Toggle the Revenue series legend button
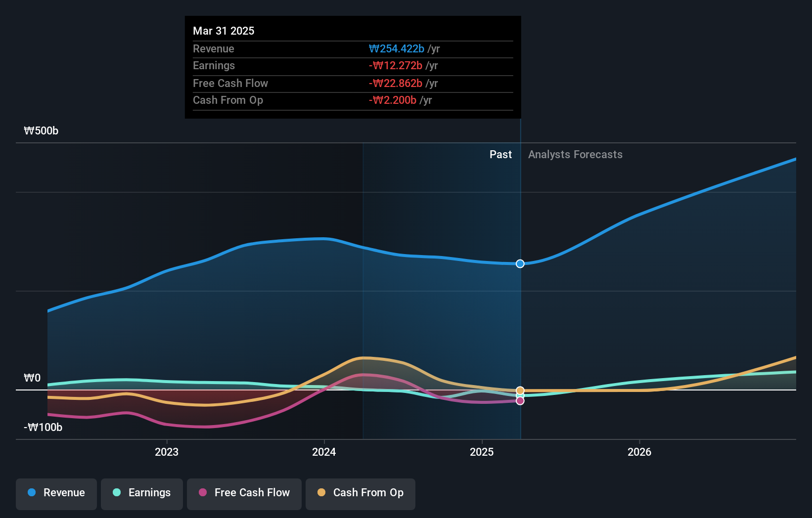812x518 pixels. [56, 494]
